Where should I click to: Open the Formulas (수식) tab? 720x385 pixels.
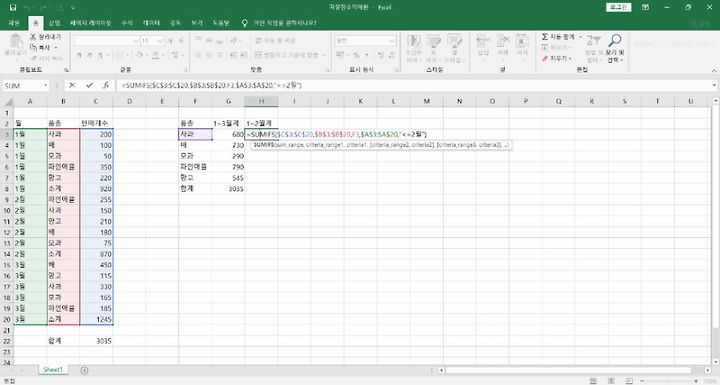click(x=127, y=23)
